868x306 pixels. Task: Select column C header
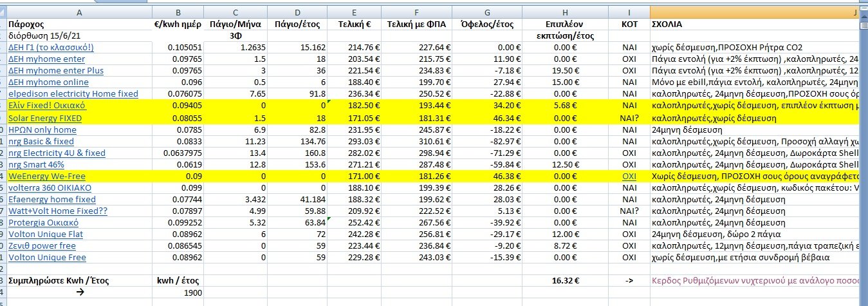(x=236, y=12)
